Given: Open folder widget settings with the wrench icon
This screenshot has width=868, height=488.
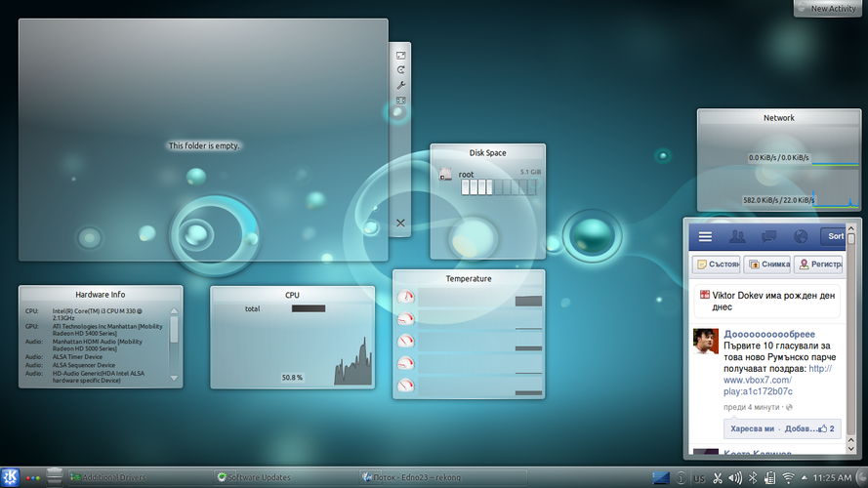Looking at the screenshot, I should (400, 85).
